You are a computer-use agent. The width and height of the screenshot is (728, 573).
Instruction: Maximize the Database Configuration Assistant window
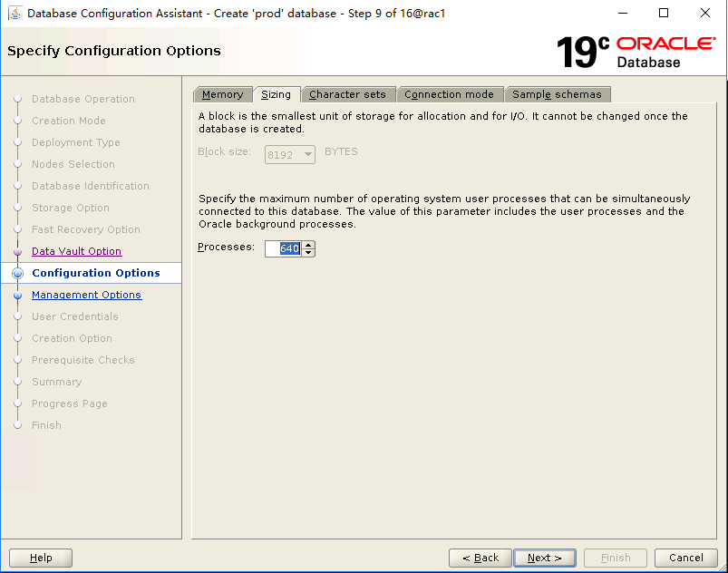[664, 13]
